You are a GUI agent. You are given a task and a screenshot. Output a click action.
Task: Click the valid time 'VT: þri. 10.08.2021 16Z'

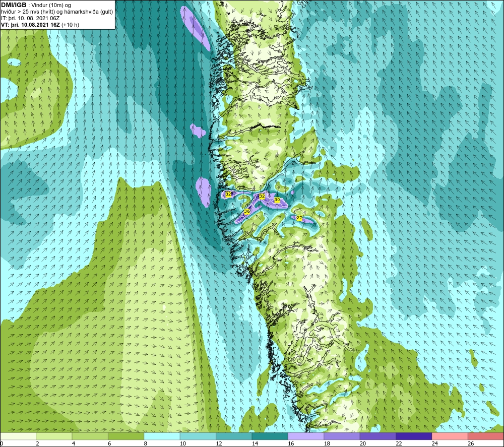click(31, 25)
